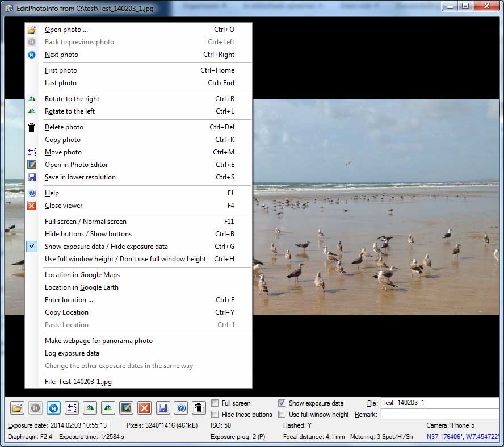The height and width of the screenshot is (447, 504).
Task: Click the rotate icon next to Rotate to the right
Action: coord(32,99)
